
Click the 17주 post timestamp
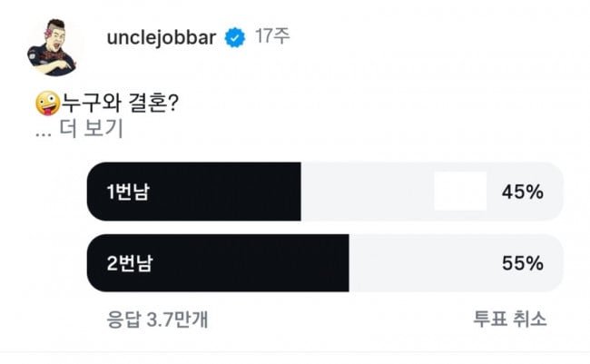click(272, 38)
